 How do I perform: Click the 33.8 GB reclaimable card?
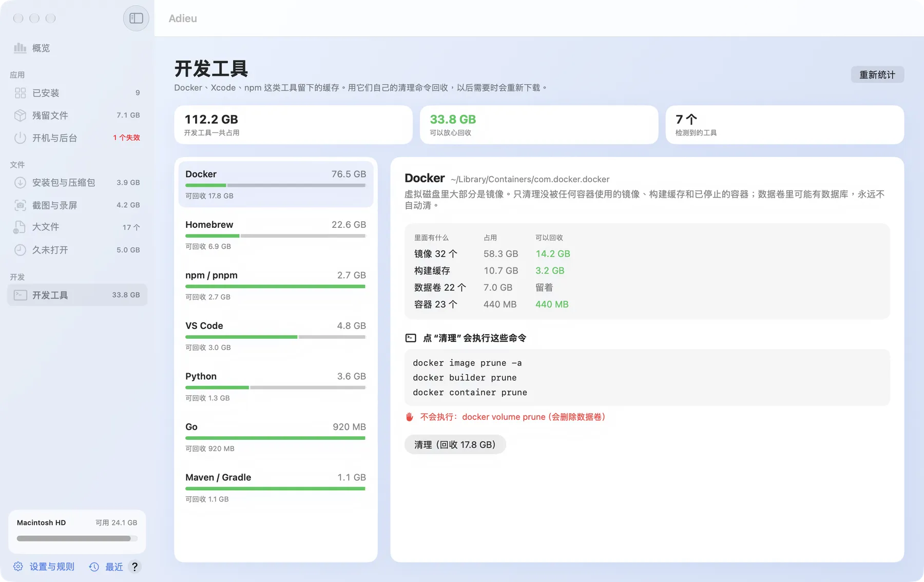pyautogui.click(x=539, y=125)
